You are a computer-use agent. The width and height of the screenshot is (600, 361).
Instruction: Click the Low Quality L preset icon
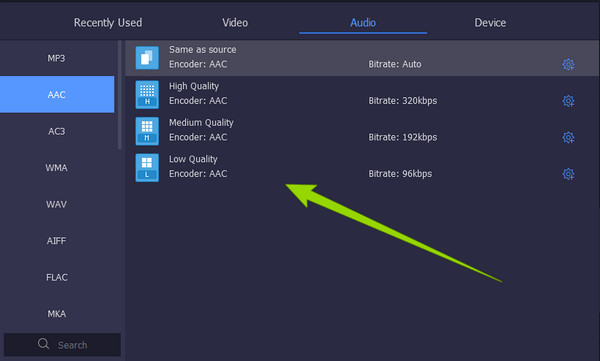pos(147,167)
